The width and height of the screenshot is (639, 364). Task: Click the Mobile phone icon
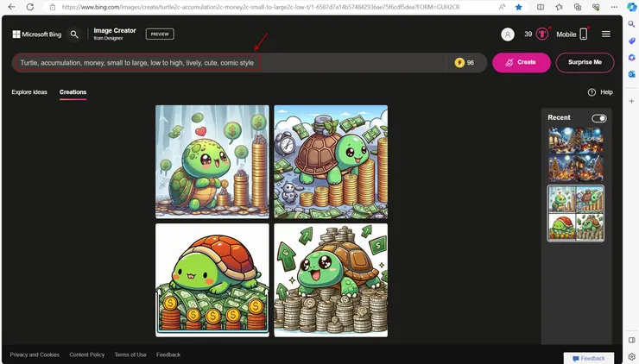(x=584, y=35)
